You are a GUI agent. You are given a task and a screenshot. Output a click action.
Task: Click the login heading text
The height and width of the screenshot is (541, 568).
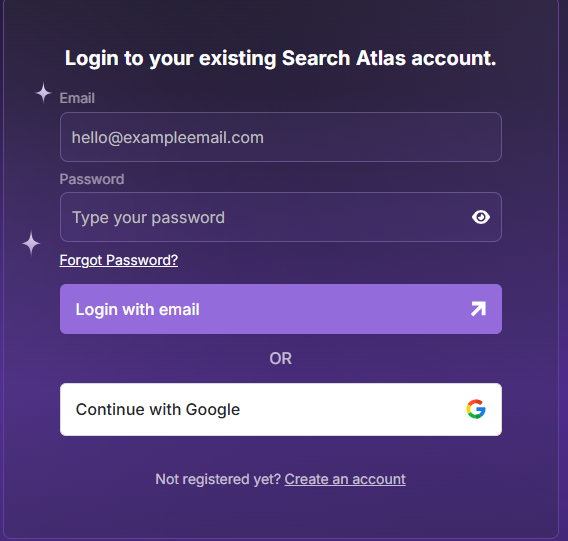click(280, 58)
